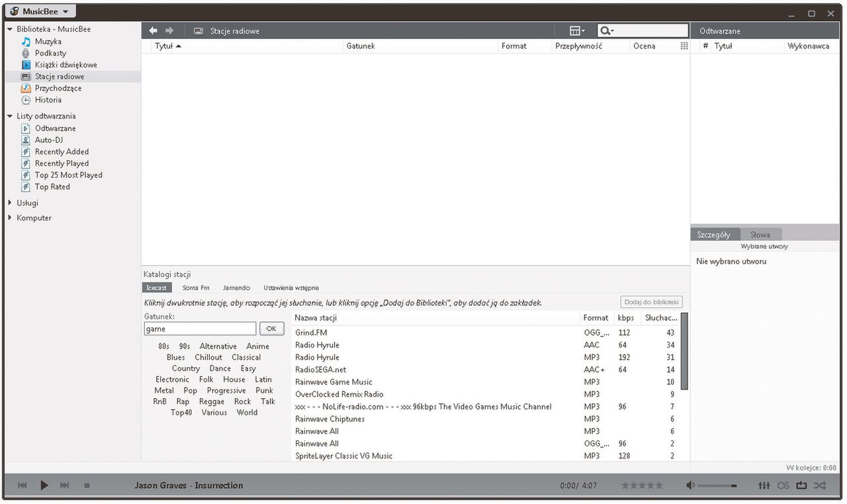Viewport: 847px width, 504px height.
Task: Set the star rating in player bar
Action: click(642, 485)
